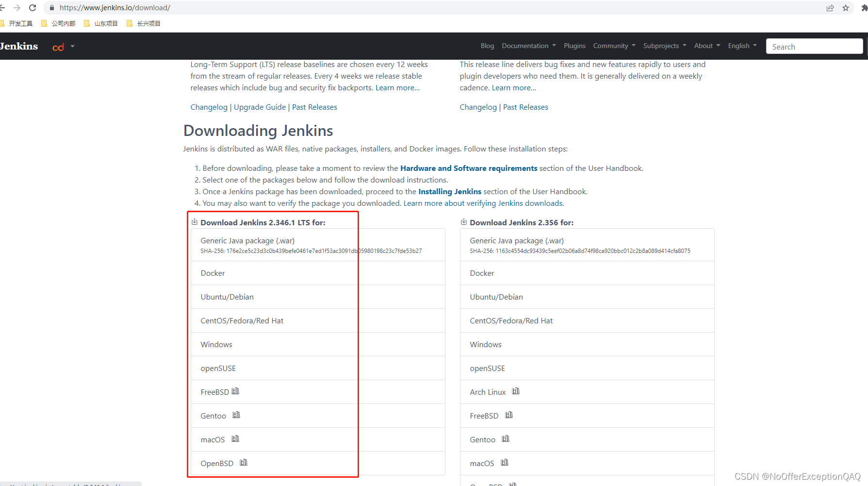Select Ubuntu/Debian under weekly 2.356 downloads
This screenshot has height=486, width=868.
point(587,297)
